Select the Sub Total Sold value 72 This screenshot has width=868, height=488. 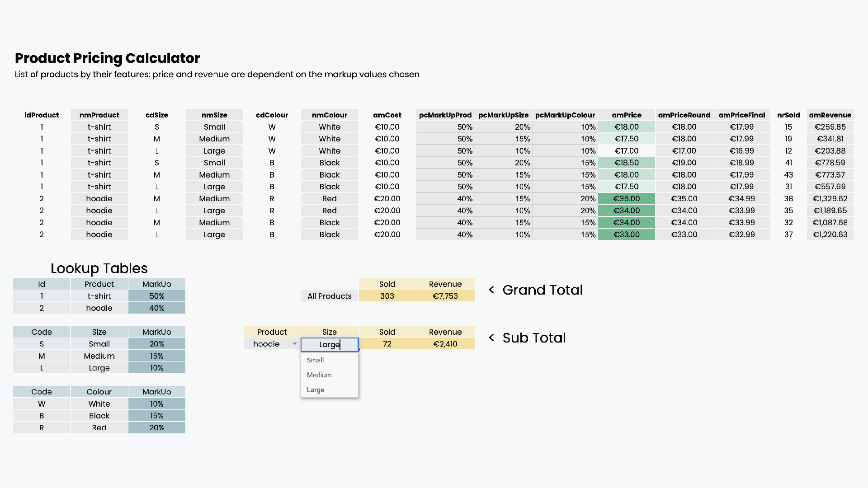(387, 343)
